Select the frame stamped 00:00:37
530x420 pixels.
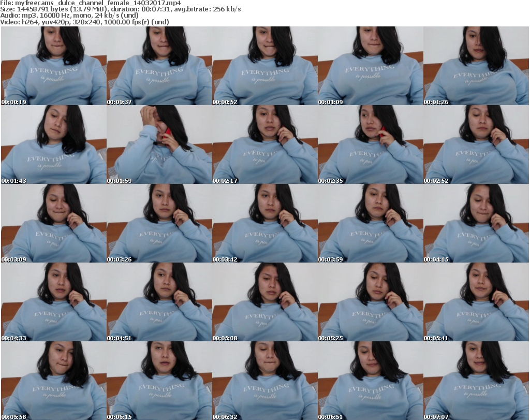tap(159, 66)
